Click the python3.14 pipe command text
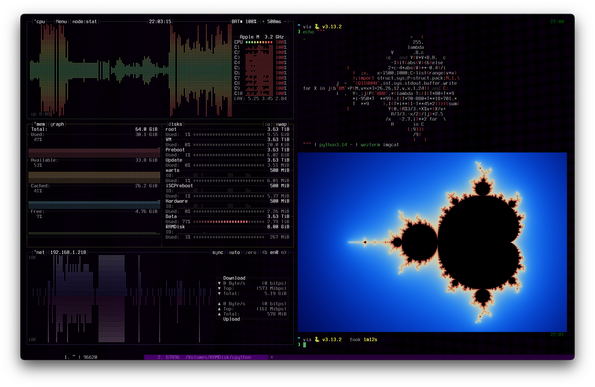 point(333,145)
